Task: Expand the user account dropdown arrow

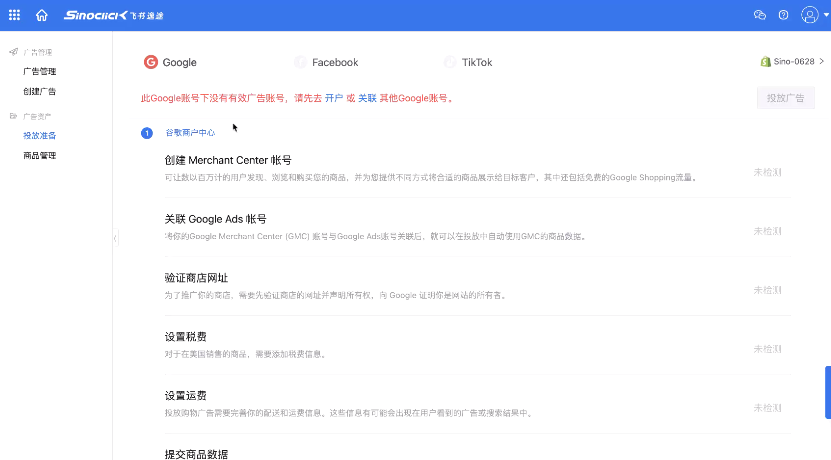Action: (826, 15)
